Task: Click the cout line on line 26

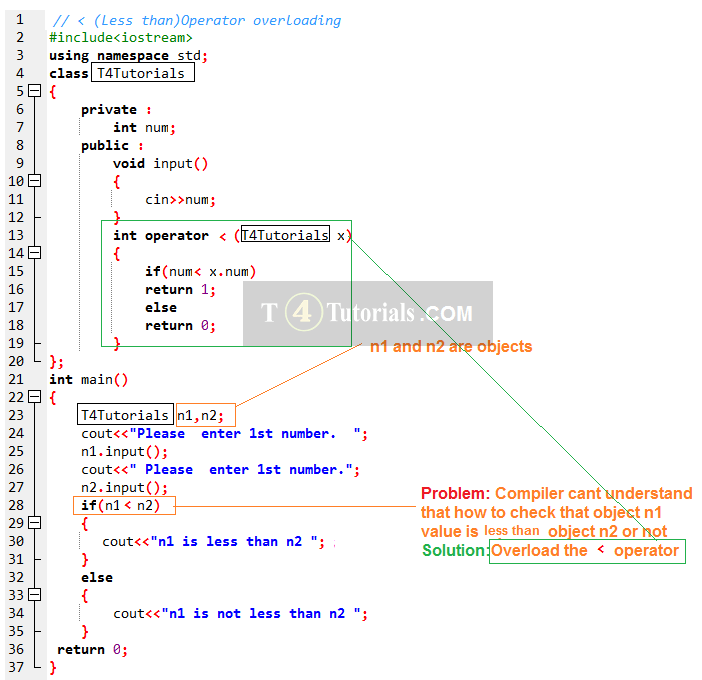Action: [220, 470]
